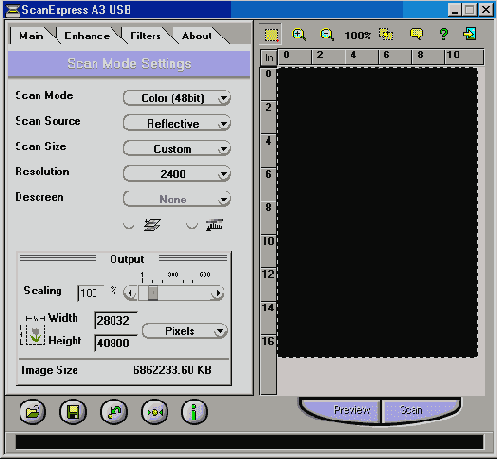Open the Pixels unit dropdown

click(185, 331)
